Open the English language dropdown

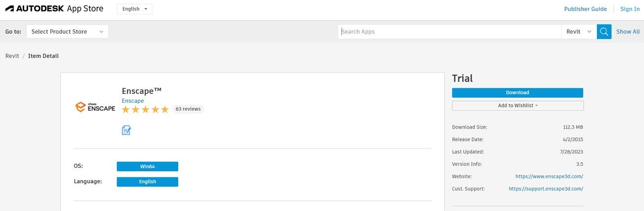pyautogui.click(x=135, y=9)
